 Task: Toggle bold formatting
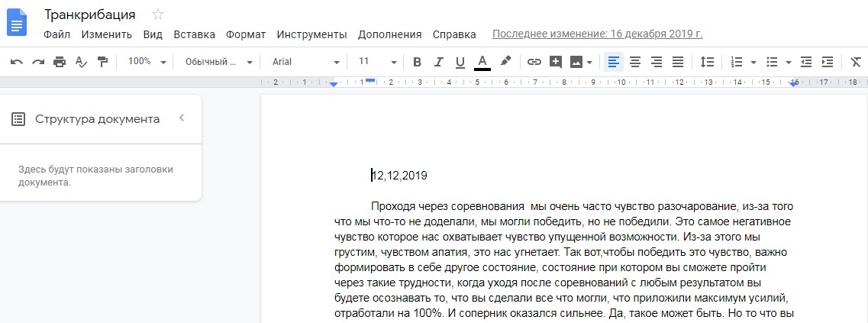tap(418, 62)
